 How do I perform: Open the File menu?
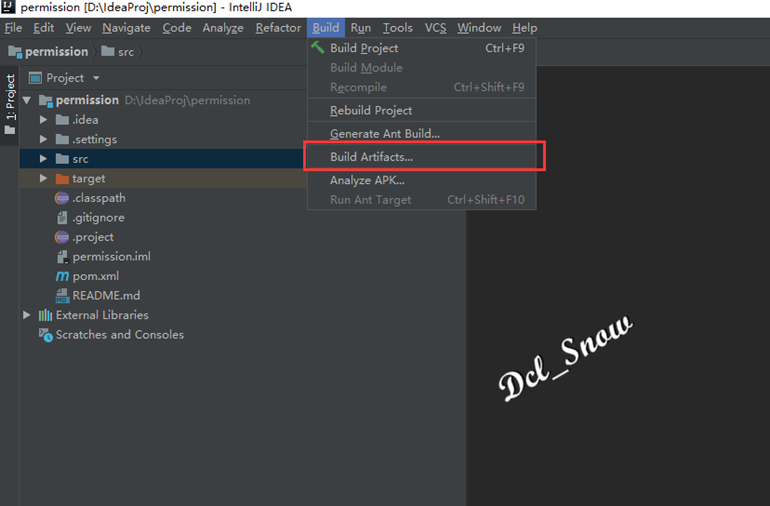click(13, 28)
